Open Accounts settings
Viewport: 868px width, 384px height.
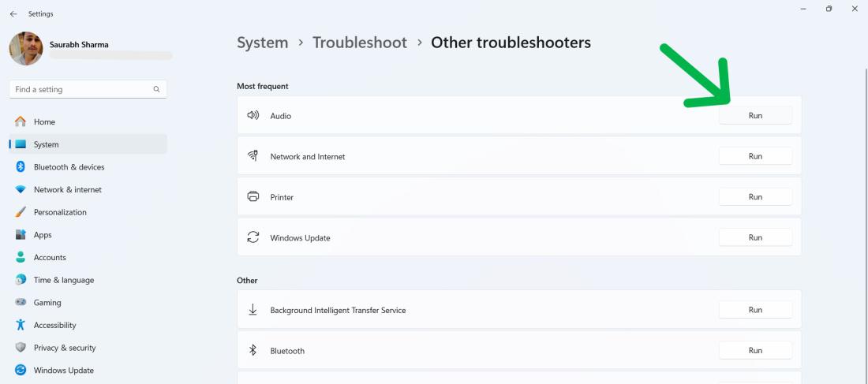coord(88,257)
